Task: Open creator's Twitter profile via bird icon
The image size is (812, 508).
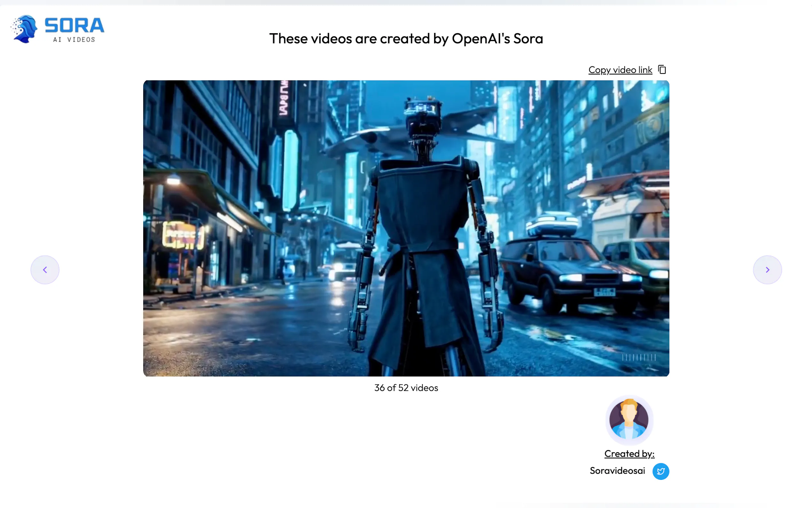Action: (x=660, y=471)
